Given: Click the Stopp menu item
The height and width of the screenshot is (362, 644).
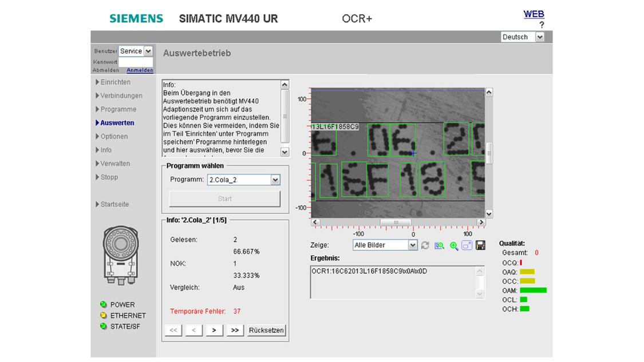Looking at the screenshot, I should pyautogui.click(x=107, y=177).
